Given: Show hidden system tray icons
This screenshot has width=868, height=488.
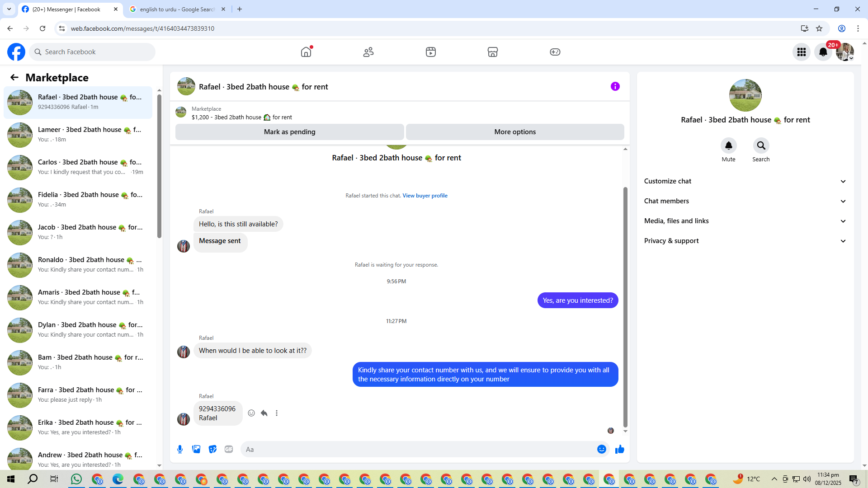Looking at the screenshot, I should pyautogui.click(x=774, y=479).
